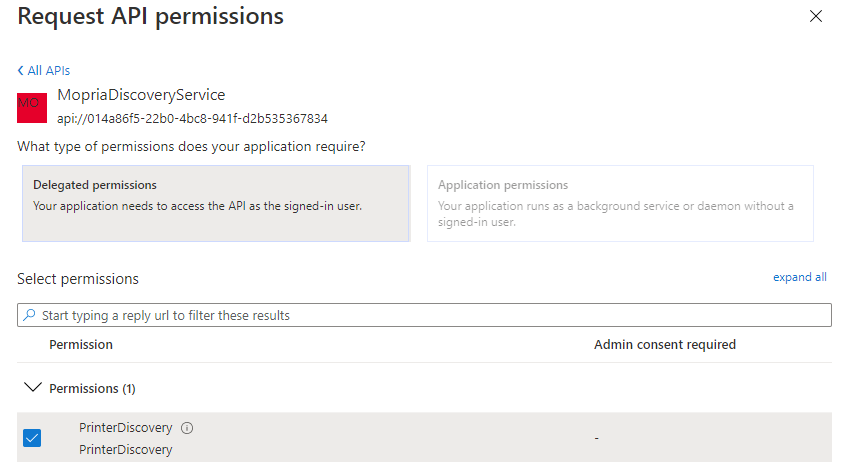Collapse the Permissions (1) group chevron

point(33,387)
